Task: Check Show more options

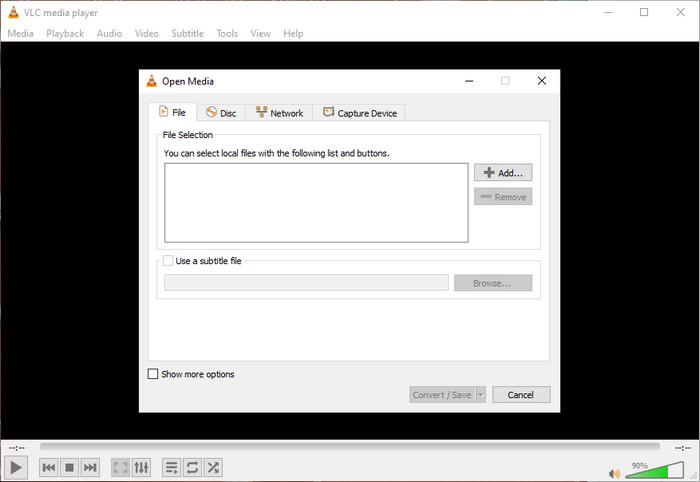Action: [x=153, y=374]
